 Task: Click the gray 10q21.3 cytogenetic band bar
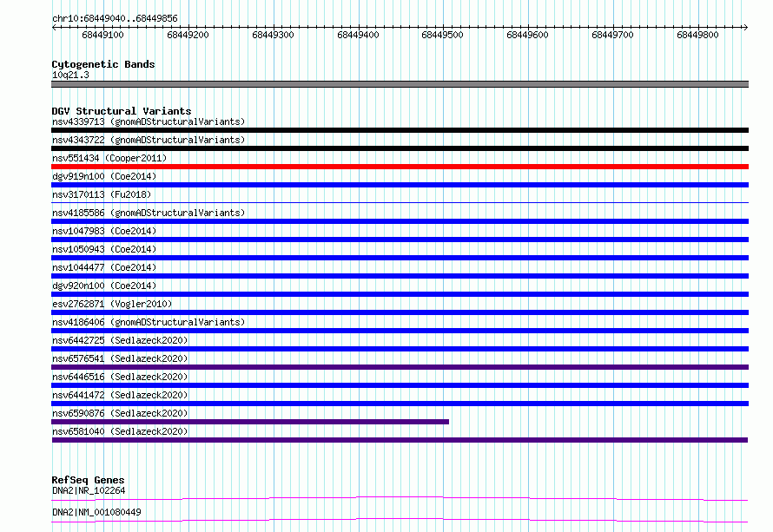click(x=400, y=84)
